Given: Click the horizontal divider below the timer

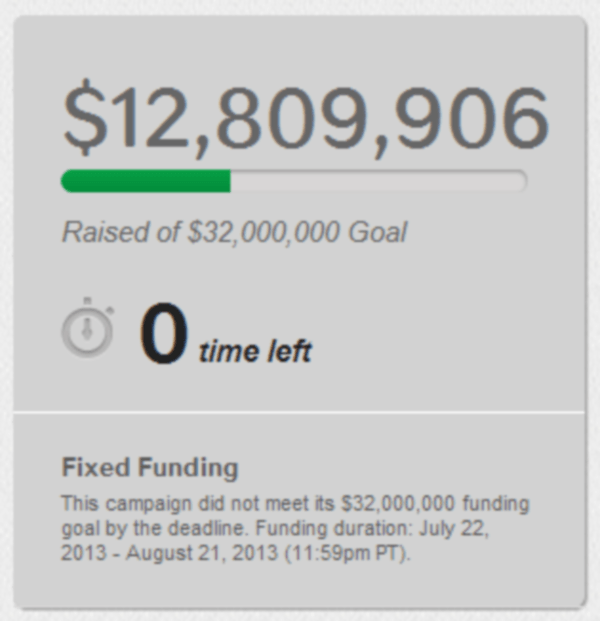Looking at the screenshot, I should click(x=300, y=411).
